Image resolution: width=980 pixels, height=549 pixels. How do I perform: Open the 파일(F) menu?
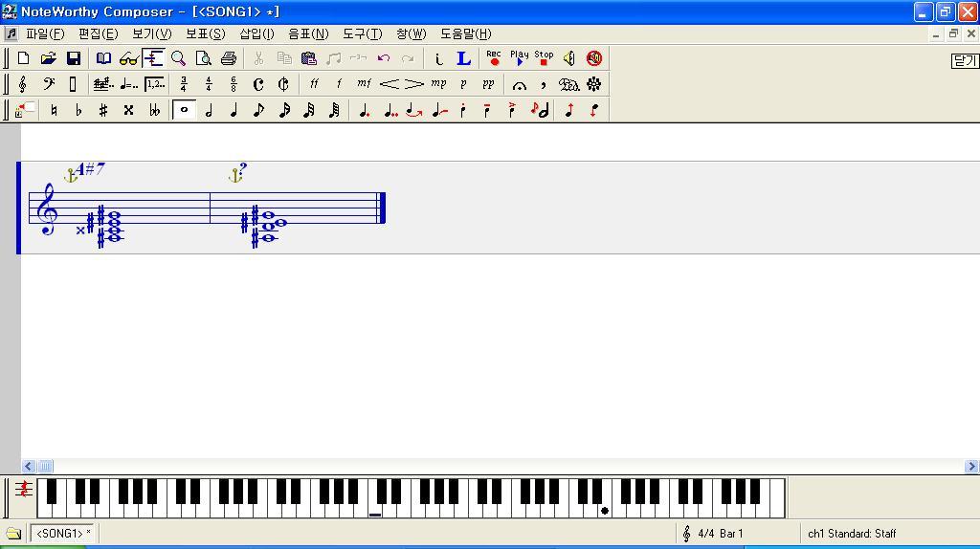click(x=45, y=33)
